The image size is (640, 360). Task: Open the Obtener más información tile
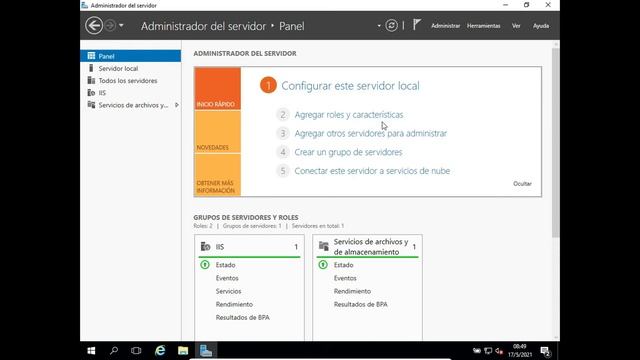point(218,175)
